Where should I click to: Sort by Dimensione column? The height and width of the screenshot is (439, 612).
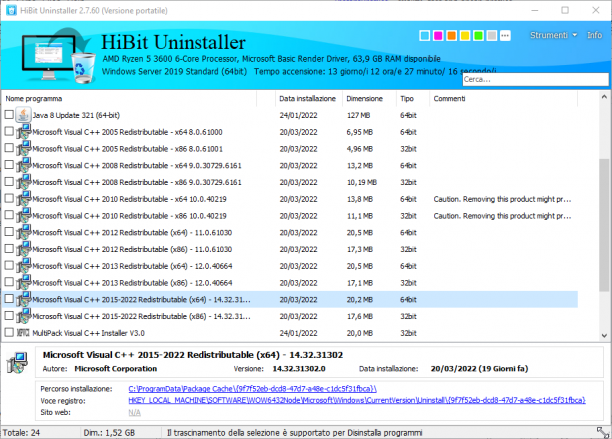(369, 99)
